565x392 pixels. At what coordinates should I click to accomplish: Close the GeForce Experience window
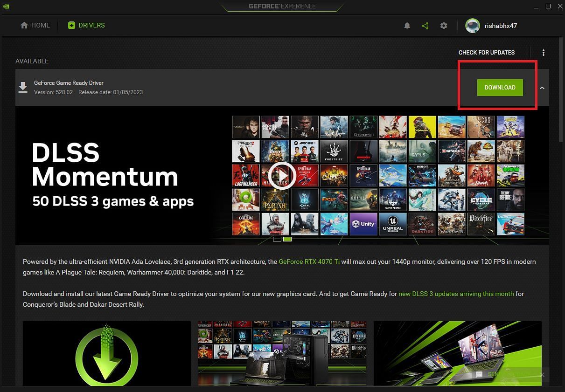559,6
